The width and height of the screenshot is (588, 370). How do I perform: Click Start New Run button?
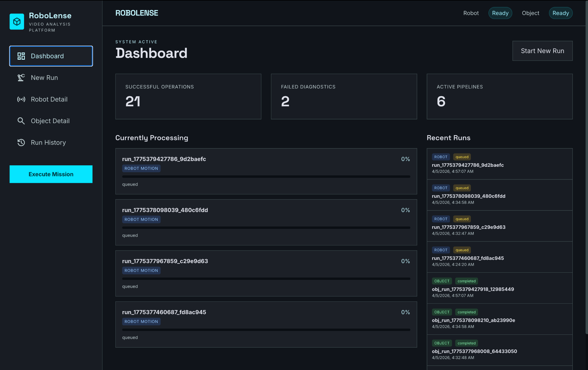(x=542, y=51)
